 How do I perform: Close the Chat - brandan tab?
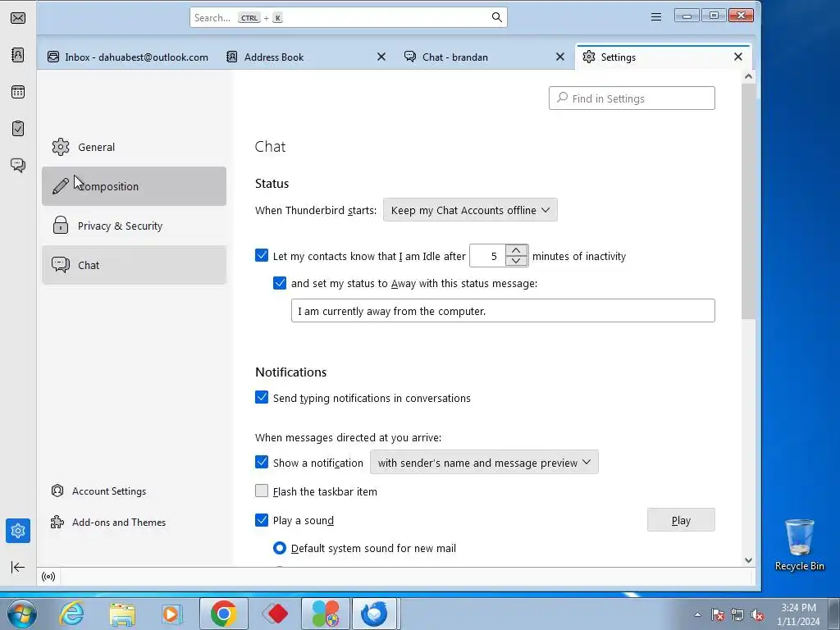coord(559,57)
